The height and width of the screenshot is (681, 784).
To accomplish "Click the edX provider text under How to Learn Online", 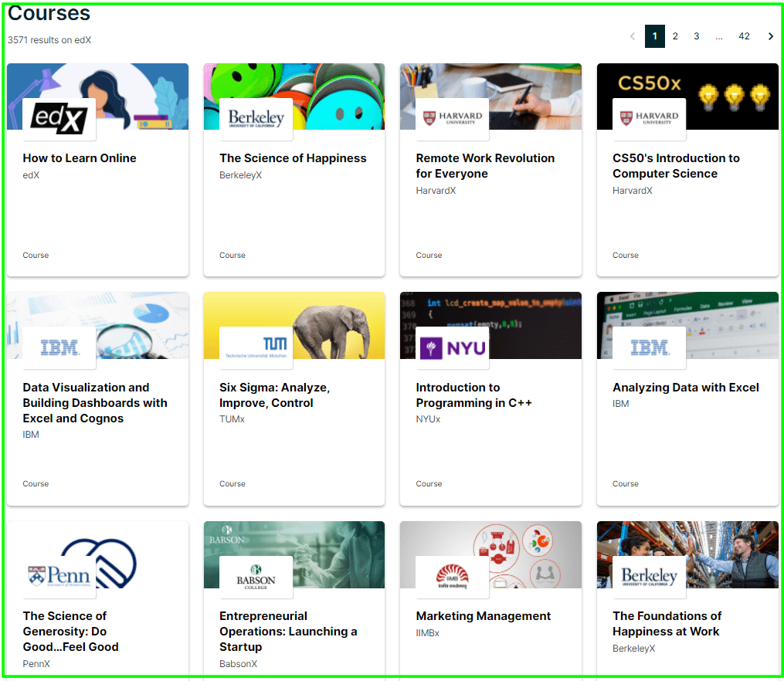I will [31, 175].
